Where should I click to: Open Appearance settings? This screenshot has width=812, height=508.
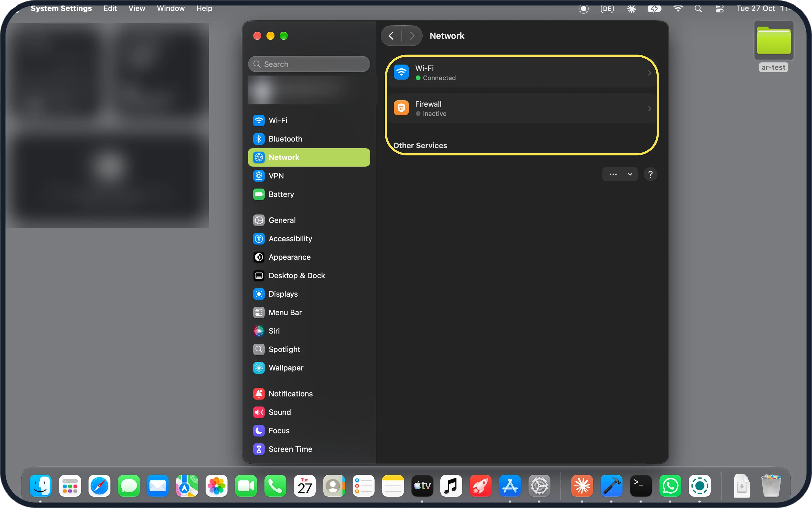click(x=309, y=257)
